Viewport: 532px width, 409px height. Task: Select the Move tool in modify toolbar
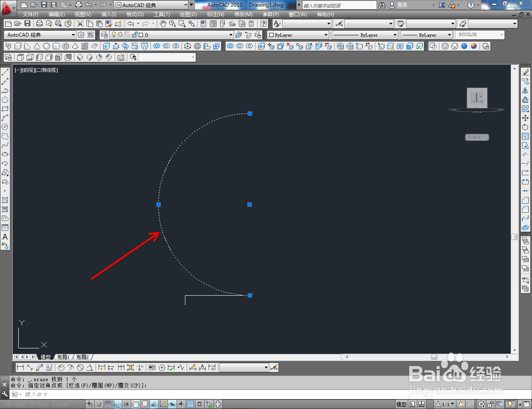525,118
